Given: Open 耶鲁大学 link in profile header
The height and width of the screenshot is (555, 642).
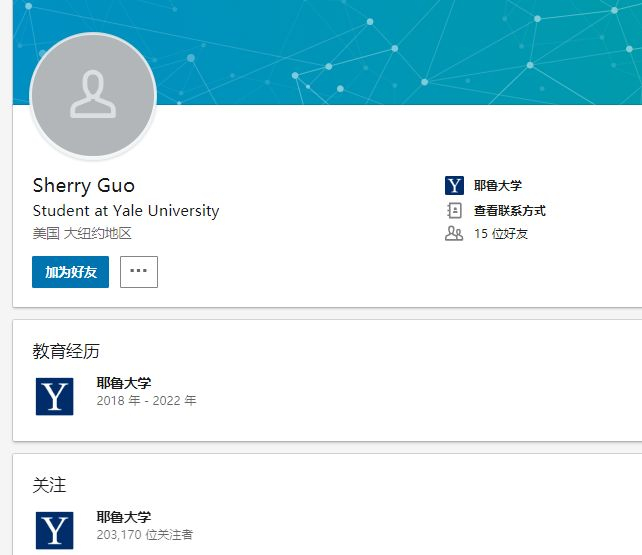Looking at the screenshot, I should (498, 185).
